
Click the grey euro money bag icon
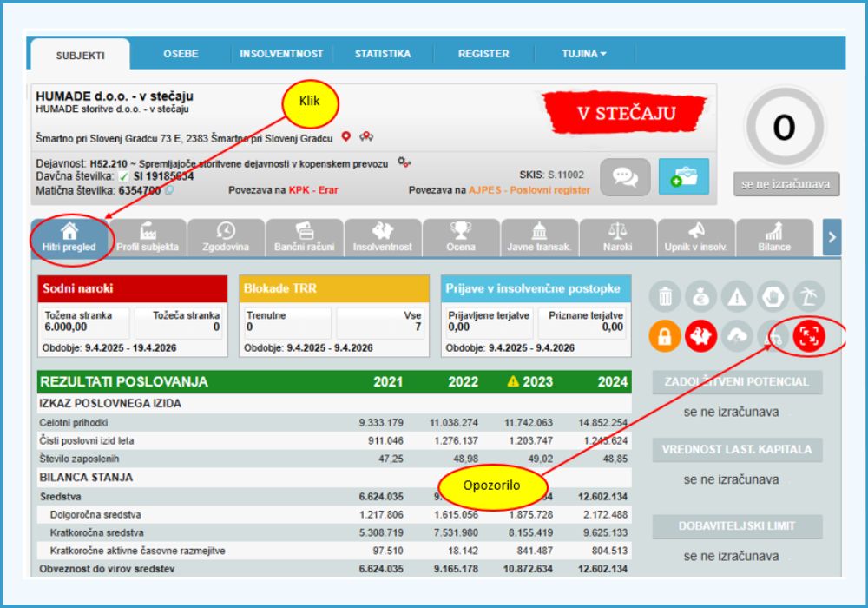coord(701,298)
